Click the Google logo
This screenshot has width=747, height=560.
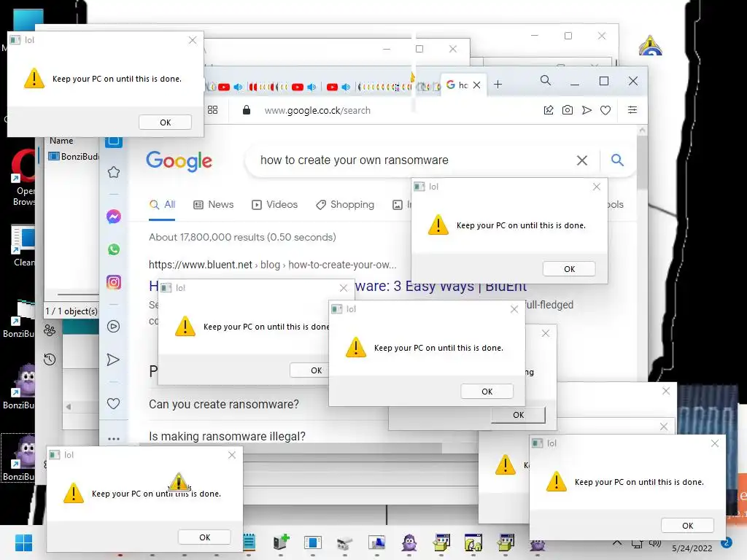tap(179, 161)
